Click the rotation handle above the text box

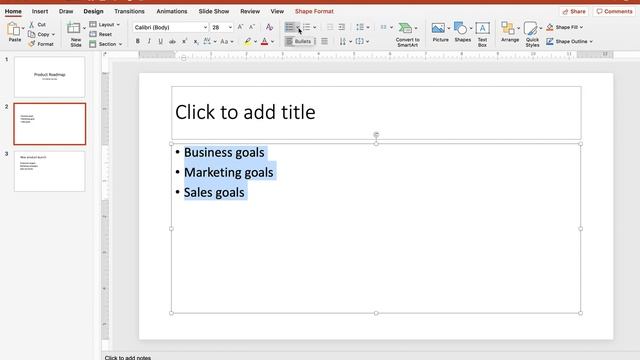(x=376, y=134)
